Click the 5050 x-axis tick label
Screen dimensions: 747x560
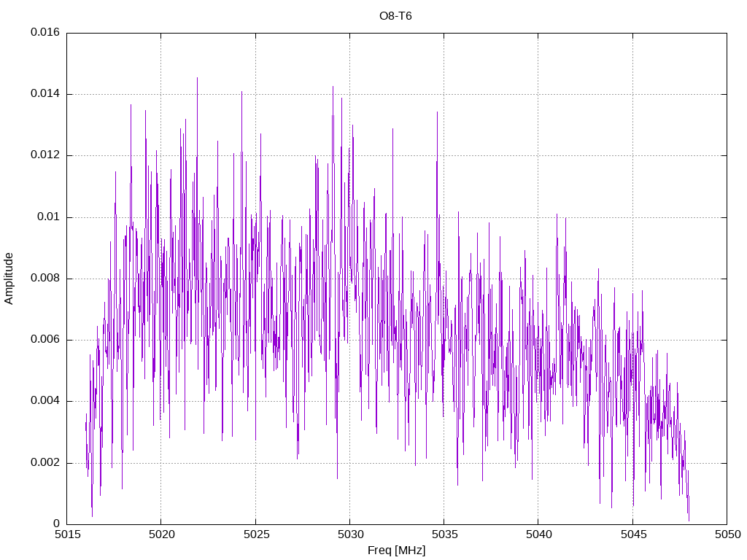(x=728, y=534)
